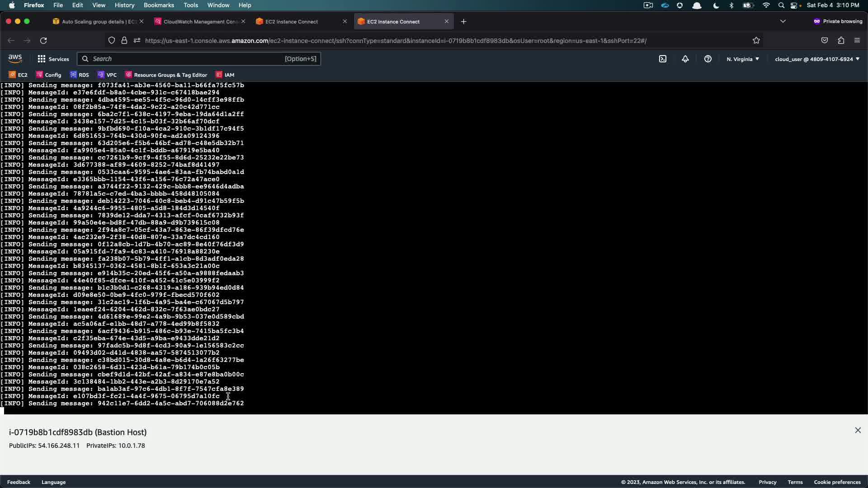The width and height of the screenshot is (868, 488).
Task: Click the AWS logo home icon
Action: [x=15, y=59]
